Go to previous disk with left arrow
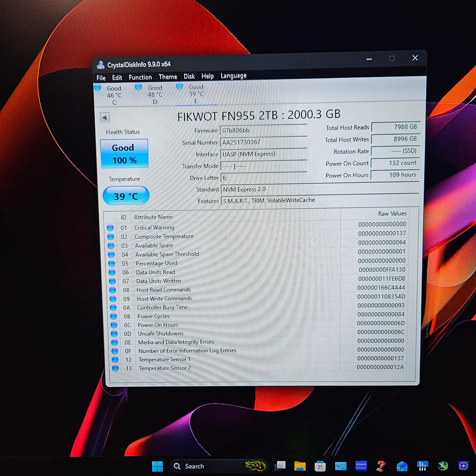 (x=105, y=118)
